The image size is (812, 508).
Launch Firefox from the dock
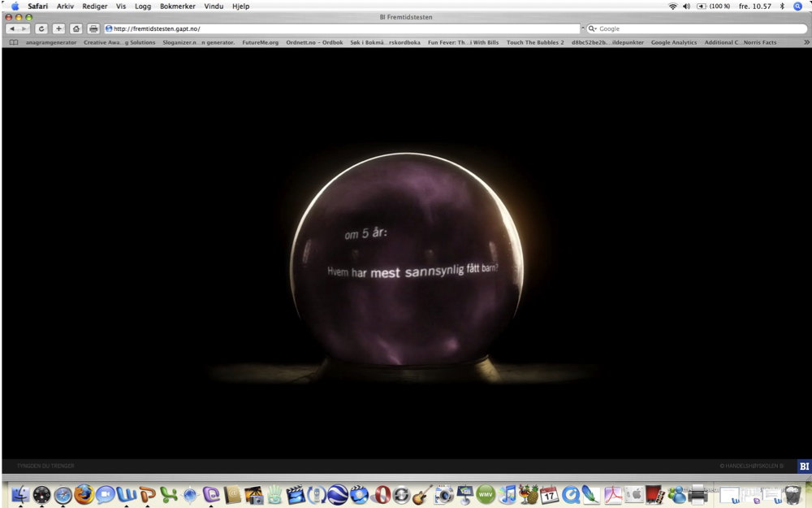tap(84, 495)
